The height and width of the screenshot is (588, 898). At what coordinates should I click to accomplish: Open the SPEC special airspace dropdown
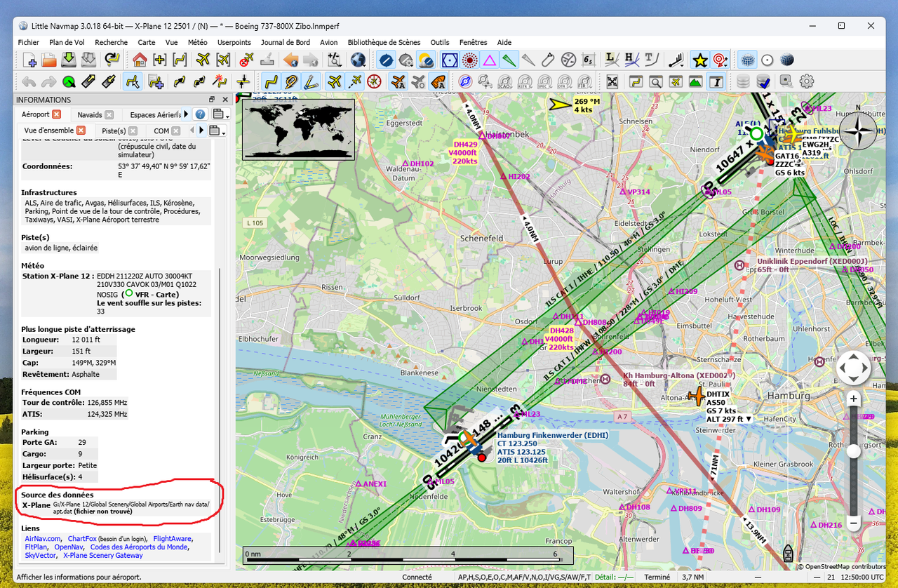[546, 81]
